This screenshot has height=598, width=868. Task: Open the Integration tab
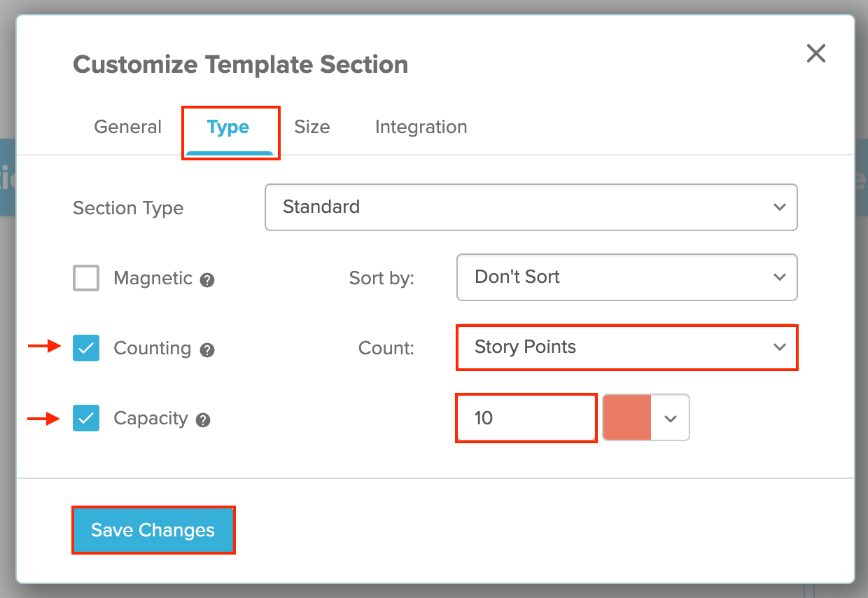tap(421, 127)
